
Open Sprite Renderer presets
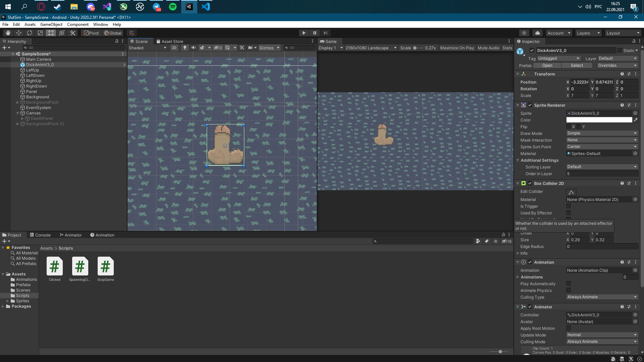click(629, 105)
